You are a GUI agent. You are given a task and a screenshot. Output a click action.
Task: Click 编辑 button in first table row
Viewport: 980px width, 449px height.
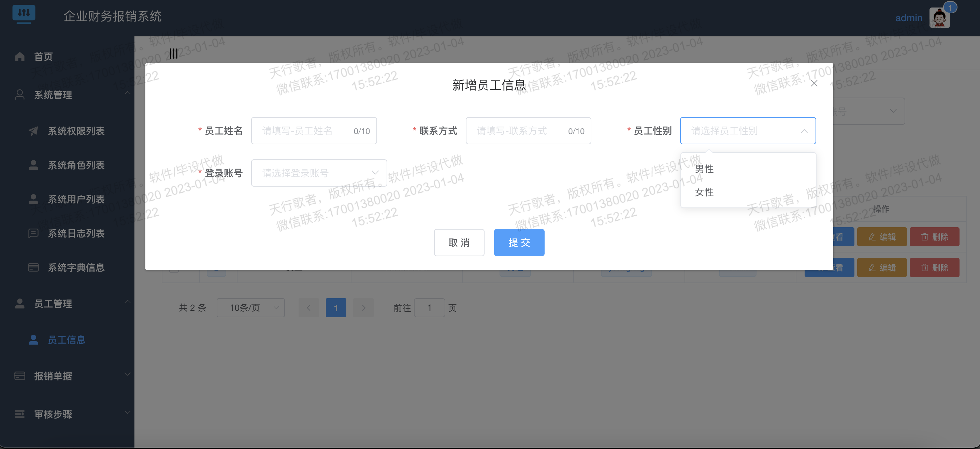coord(882,237)
